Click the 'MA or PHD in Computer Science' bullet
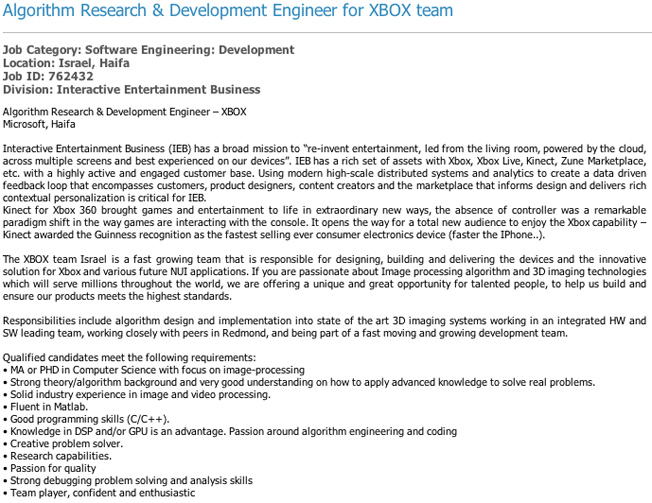The height and width of the screenshot is (503, 652). click(154, 370)
